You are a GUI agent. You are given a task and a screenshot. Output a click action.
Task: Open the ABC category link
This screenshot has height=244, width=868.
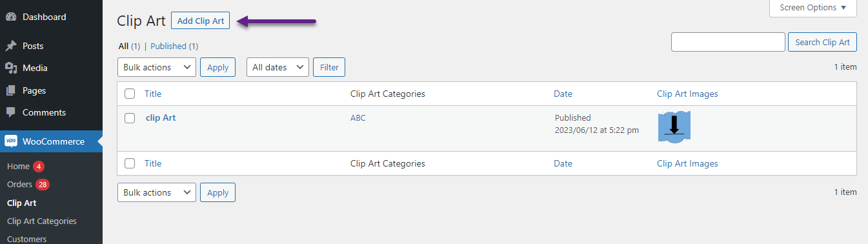click(x=358, y=118)
